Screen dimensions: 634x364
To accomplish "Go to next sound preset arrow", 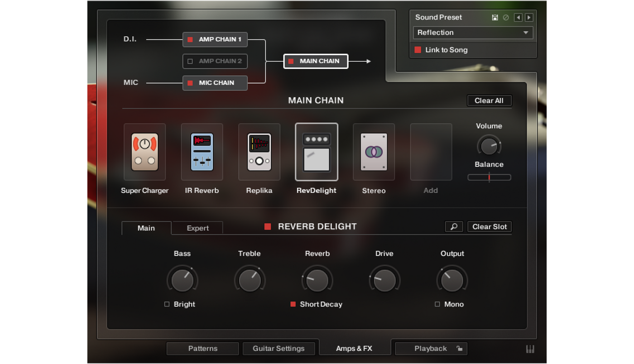I will (x=529, y=18).
